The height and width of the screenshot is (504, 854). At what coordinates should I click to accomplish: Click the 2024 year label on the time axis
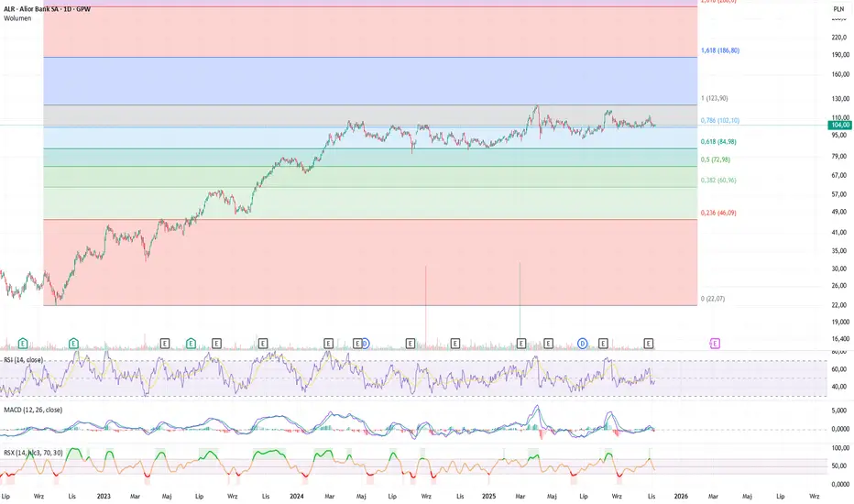[297, 497]
